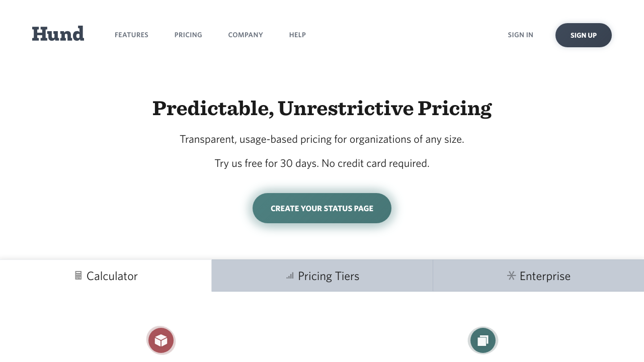This screenshot has width=644, height=362.
Task: Click the Sign In link
Action: [x=520, y=35]
